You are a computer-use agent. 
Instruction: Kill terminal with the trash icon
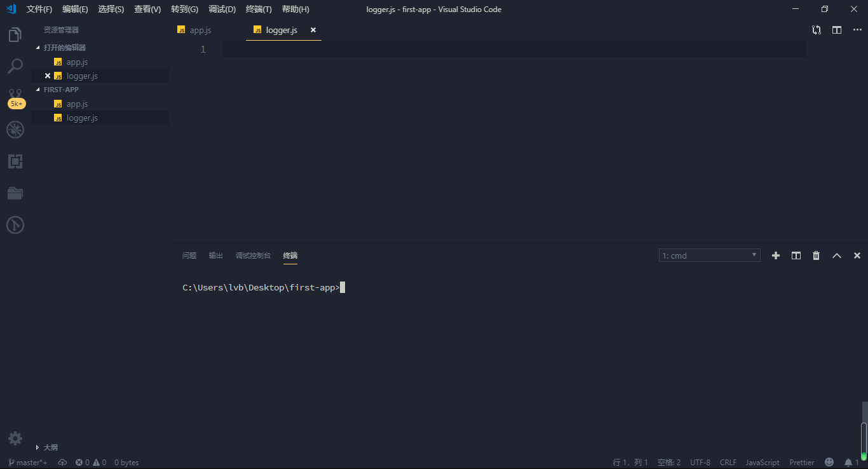click(817, 255)
